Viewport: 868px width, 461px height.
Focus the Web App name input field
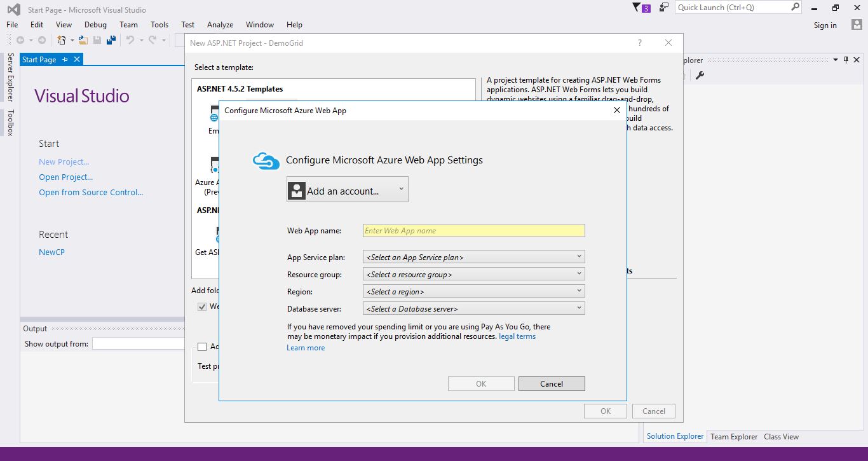point(473,231)
